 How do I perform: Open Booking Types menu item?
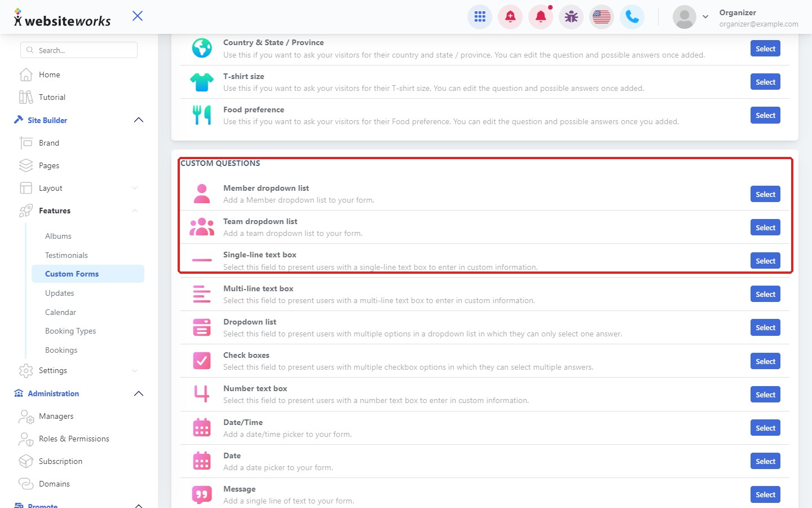[70, 331]
